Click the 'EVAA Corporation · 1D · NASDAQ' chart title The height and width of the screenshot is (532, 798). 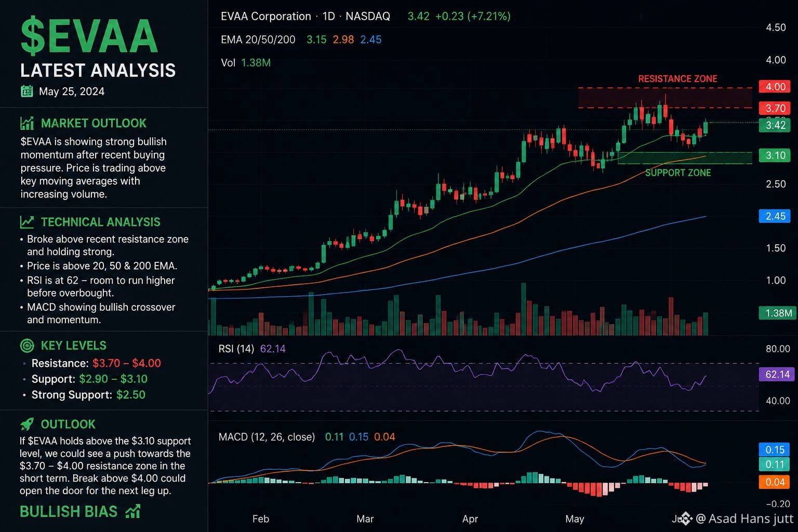(x=305, y=16)
